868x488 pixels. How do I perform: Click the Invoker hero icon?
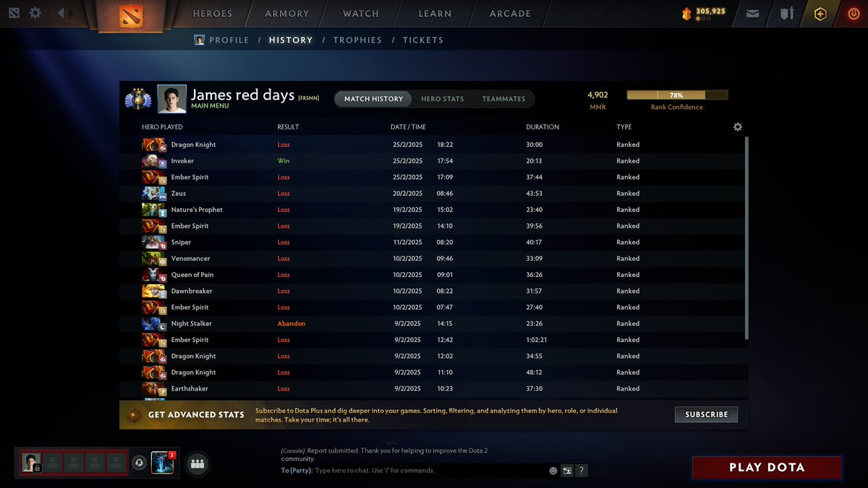click(154, 161)
